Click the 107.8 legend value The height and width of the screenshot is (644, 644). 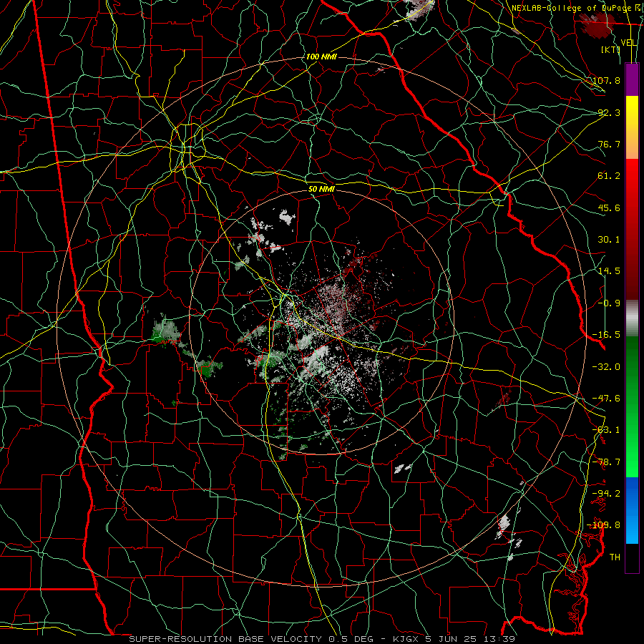click(606, 80)
